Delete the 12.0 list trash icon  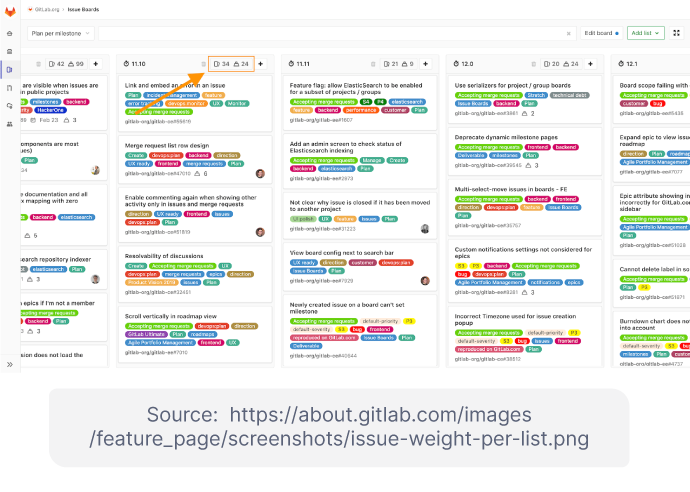click(x=533, y=64)
